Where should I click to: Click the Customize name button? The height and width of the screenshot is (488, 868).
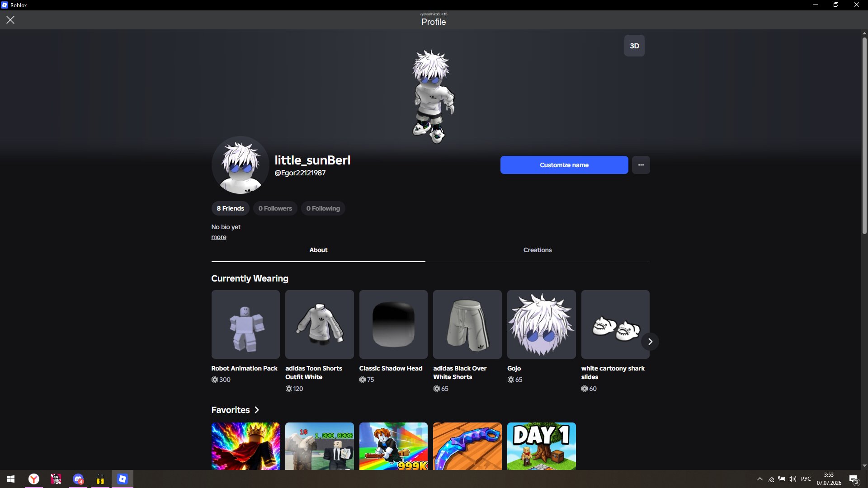pos(564,165)
